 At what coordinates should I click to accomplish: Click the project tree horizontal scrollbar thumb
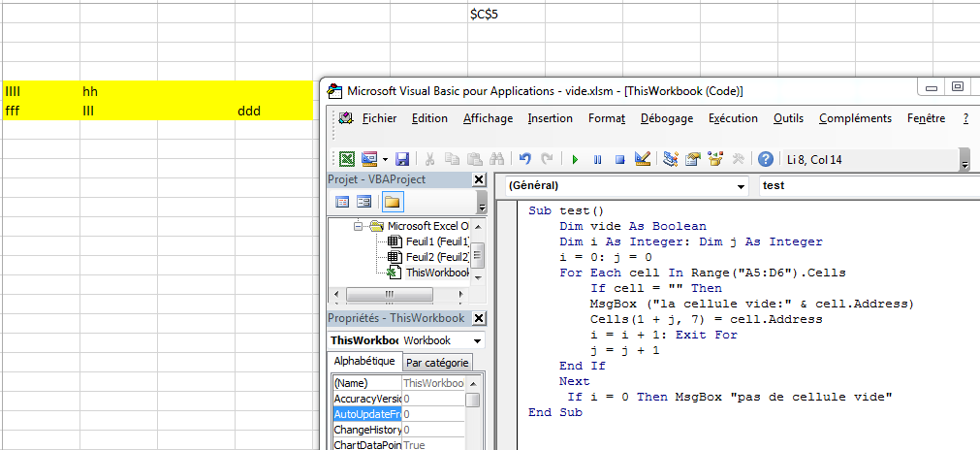click(389, 294)
